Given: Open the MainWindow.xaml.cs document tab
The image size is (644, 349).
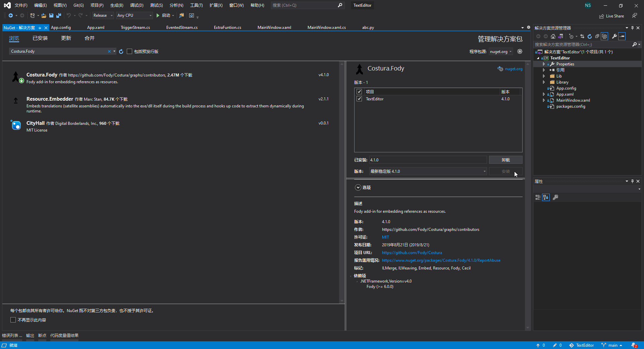Looking at the screenshot, I should tap(327, 28).
